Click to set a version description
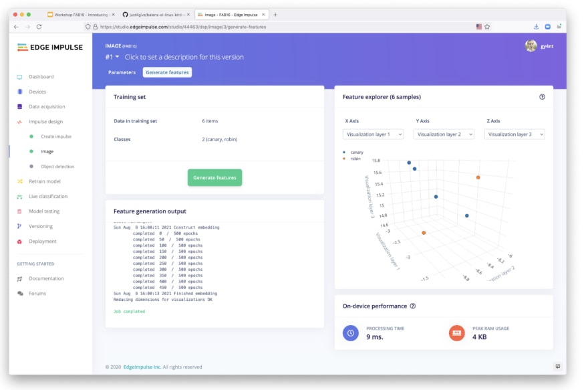Viewport: 588px width, 390px height. pos(184,57)
